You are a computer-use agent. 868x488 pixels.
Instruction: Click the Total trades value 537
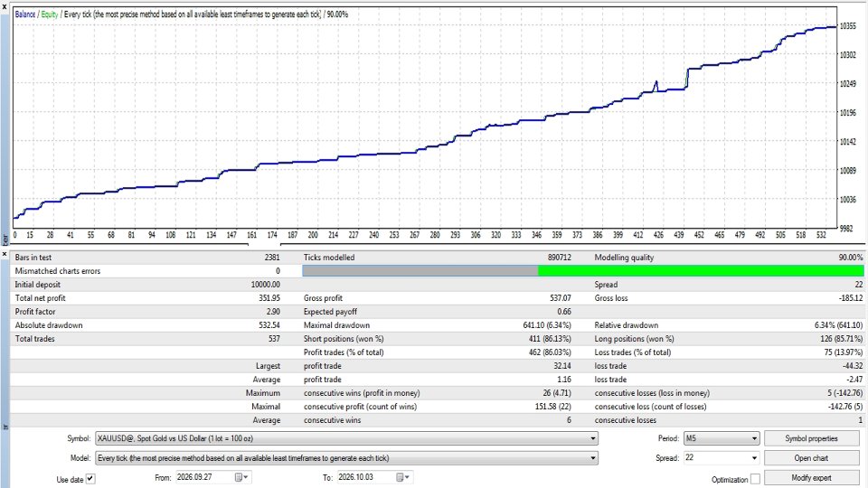[274, 339]
